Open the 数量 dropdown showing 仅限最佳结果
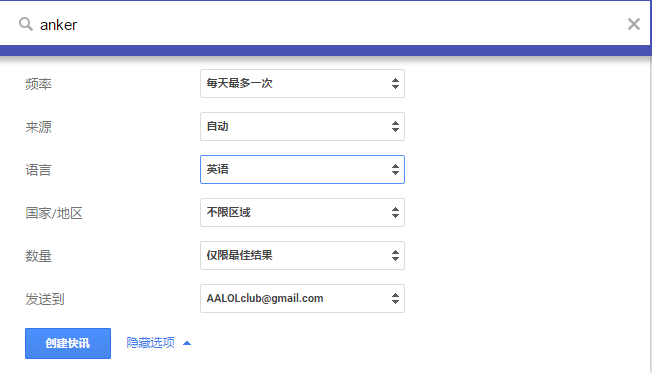This screenshot has height=373, width=652. (302, 255)
